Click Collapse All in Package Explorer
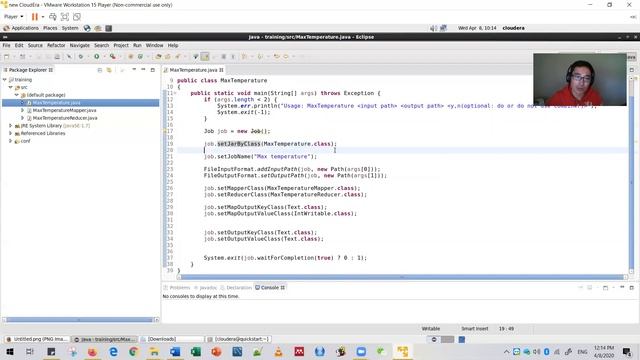The height and width of the screenshot is (360, 640). 100,70
